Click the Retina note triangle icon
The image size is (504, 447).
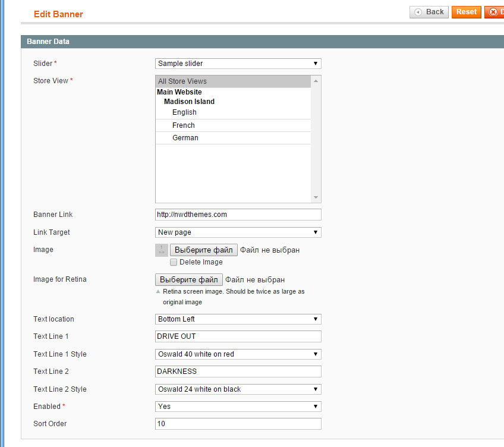(x=158, y=292)
